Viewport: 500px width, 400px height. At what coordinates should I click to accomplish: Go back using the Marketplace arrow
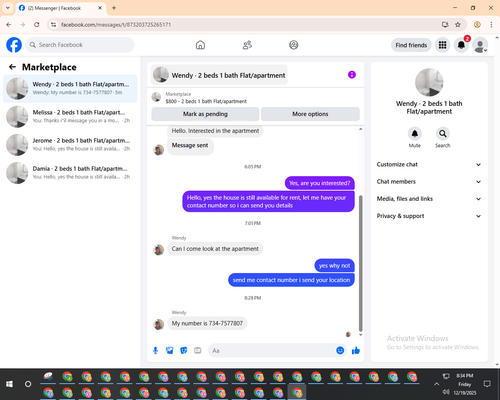(x=12, y=67)
